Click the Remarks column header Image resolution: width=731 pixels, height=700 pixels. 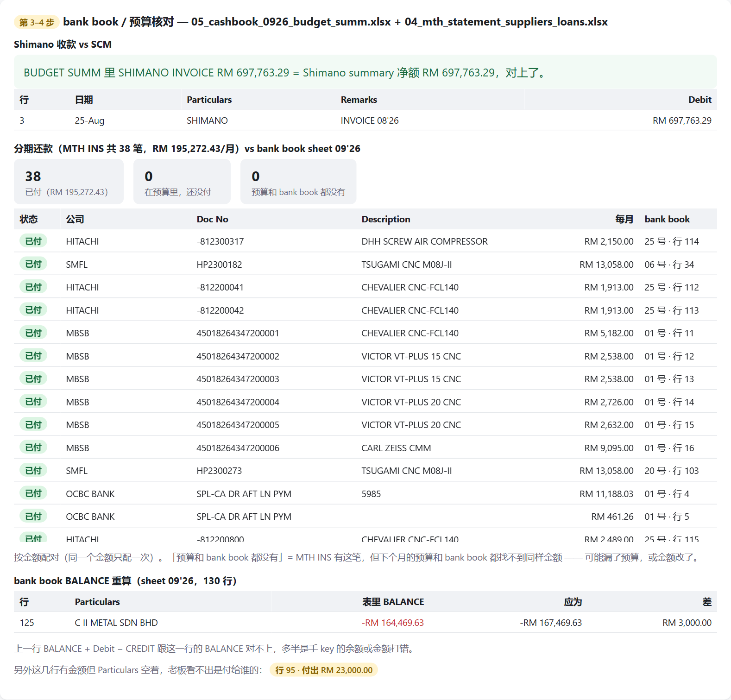coord(359,100)
